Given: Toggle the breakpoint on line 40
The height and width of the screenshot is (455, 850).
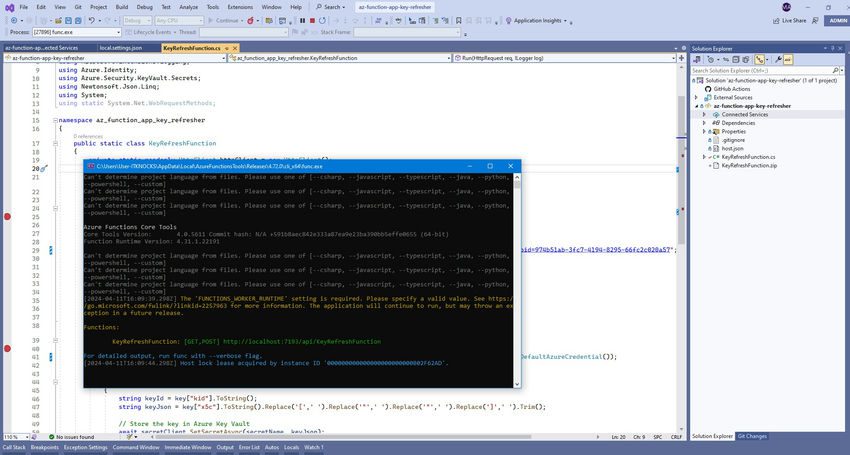Looking at the screenshot, I should pos(7,348).
